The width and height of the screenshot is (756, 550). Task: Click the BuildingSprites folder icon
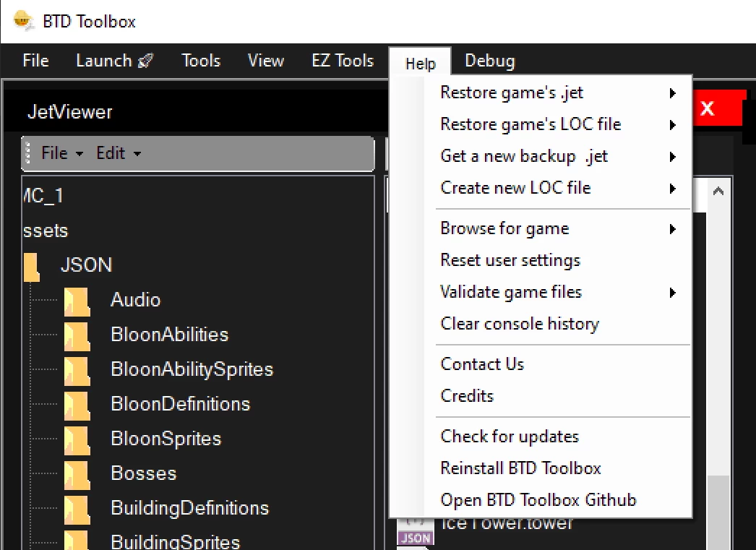click(77, 541)
